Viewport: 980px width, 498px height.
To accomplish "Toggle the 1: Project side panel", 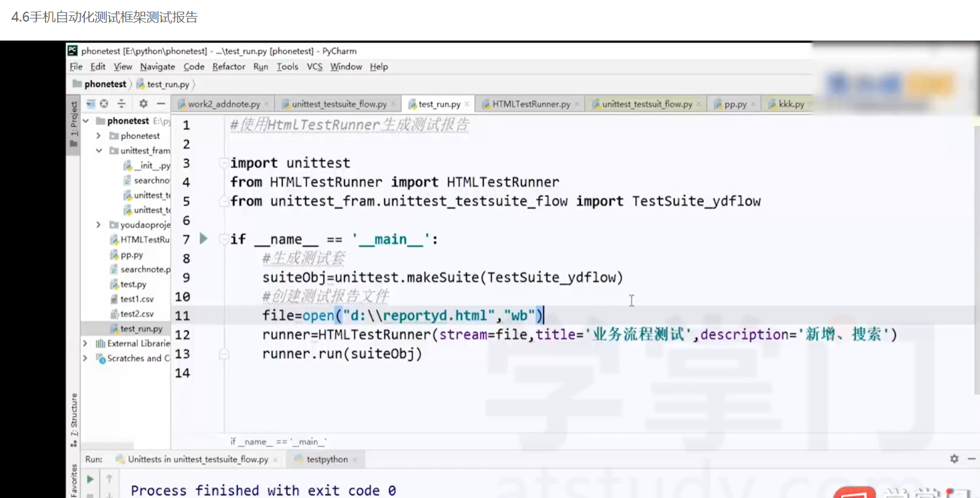I will pos(74,124).
